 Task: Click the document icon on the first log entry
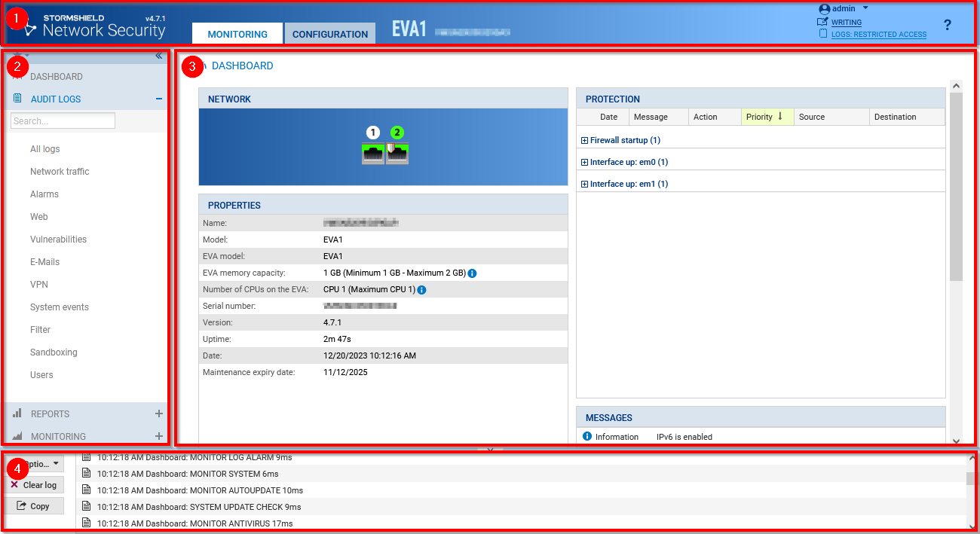pos(86,456)
